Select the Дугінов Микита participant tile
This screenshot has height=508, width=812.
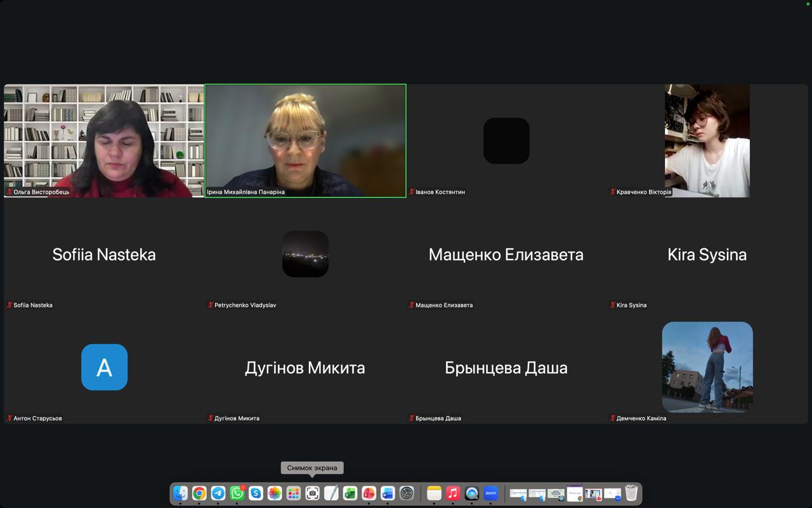pyautogui.click(x=305, y=367)
